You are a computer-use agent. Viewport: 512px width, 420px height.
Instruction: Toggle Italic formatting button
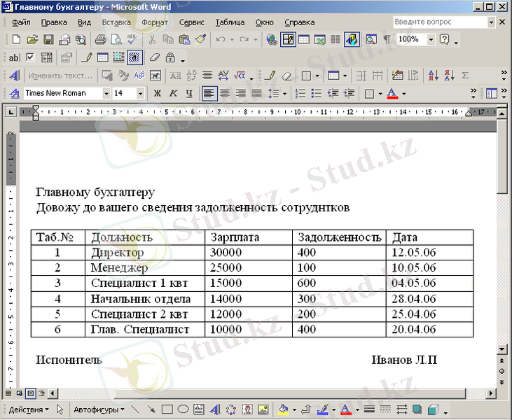tap(173, 93)
